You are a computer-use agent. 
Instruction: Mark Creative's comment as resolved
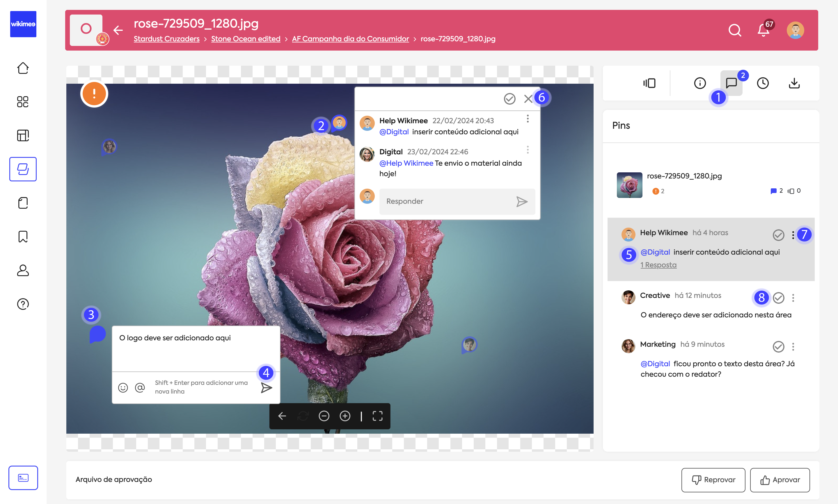click(778, 298)
